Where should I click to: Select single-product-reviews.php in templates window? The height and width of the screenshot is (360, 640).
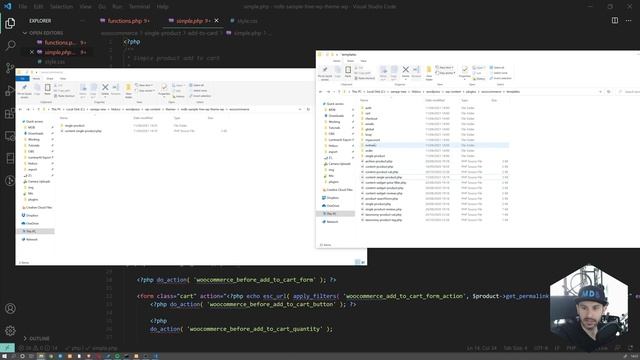383,209
